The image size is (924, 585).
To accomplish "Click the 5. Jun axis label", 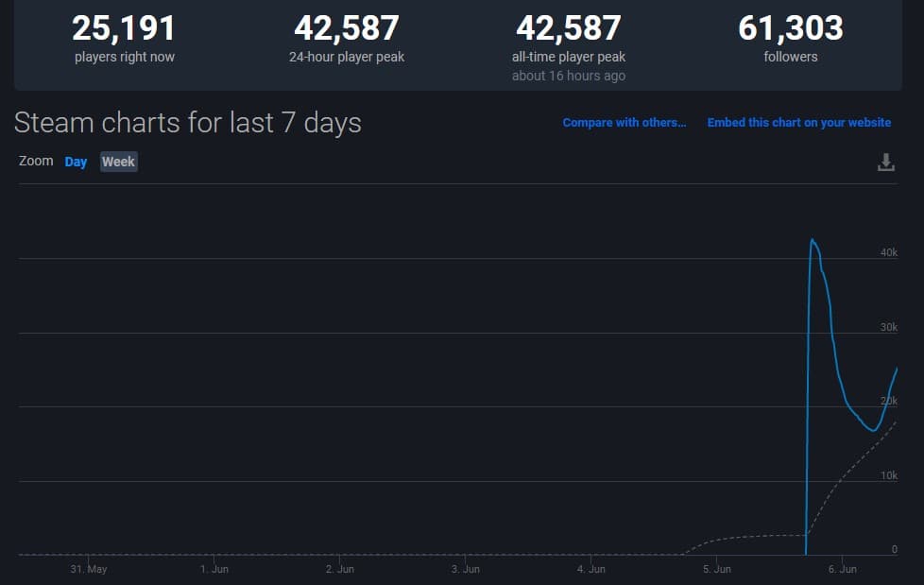I will (x=716, y=569).
